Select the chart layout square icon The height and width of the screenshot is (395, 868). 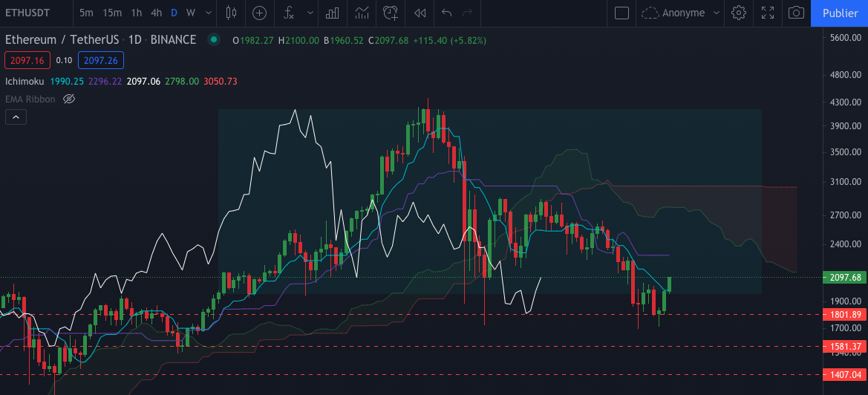pyautogui.click(x=621, y=13)
